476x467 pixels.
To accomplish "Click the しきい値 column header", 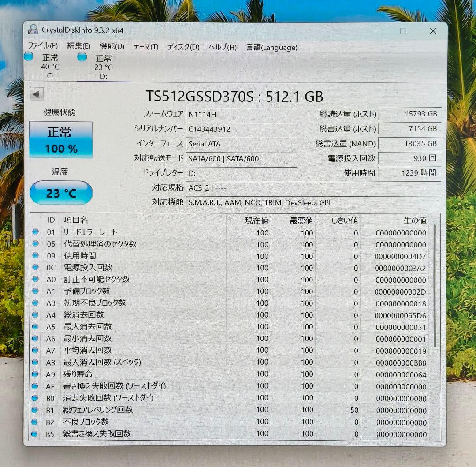I will coord(345,221).
